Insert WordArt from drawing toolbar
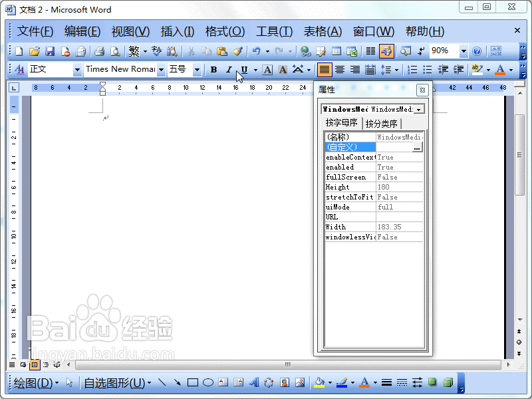Screen dimensions: 532x399 pyautogui.click(x=254, y=383)
